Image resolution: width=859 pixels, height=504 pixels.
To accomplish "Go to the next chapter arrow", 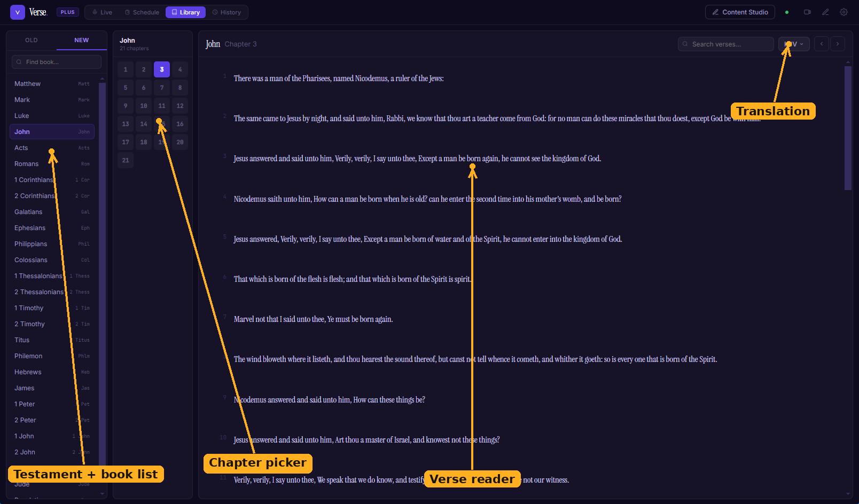I will point(838,44).
